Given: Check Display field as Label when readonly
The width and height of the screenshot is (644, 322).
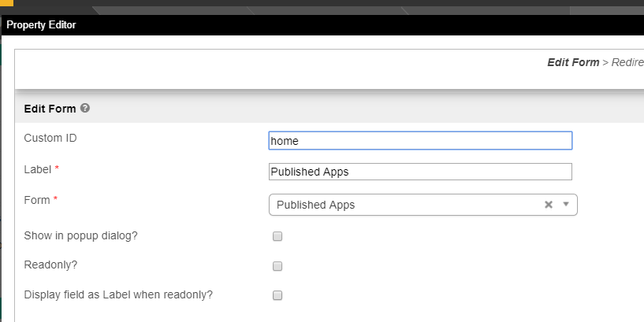Looking at the screenshot, I should [277, 296].
